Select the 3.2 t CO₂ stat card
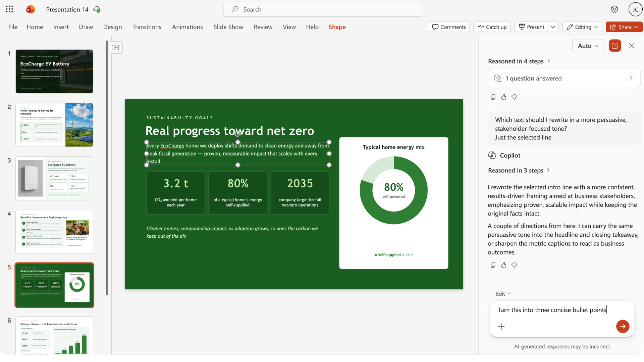644x362 pixels. [x=176, y=193]
